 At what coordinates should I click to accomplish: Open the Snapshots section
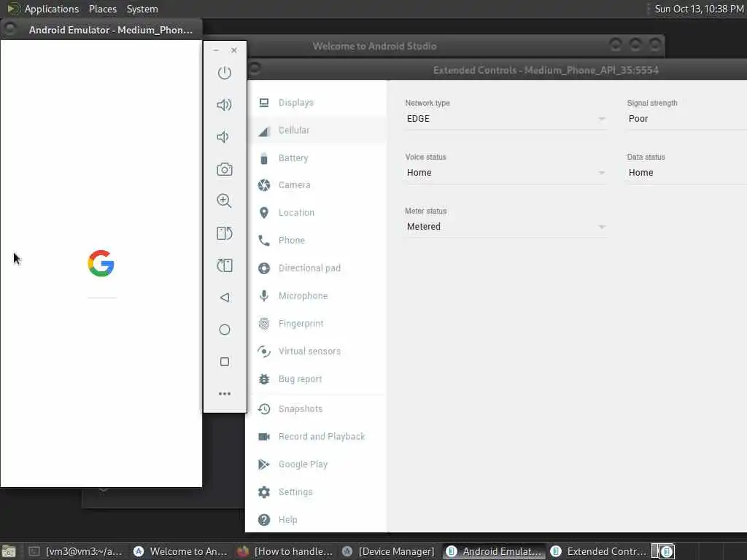point(317,408)
